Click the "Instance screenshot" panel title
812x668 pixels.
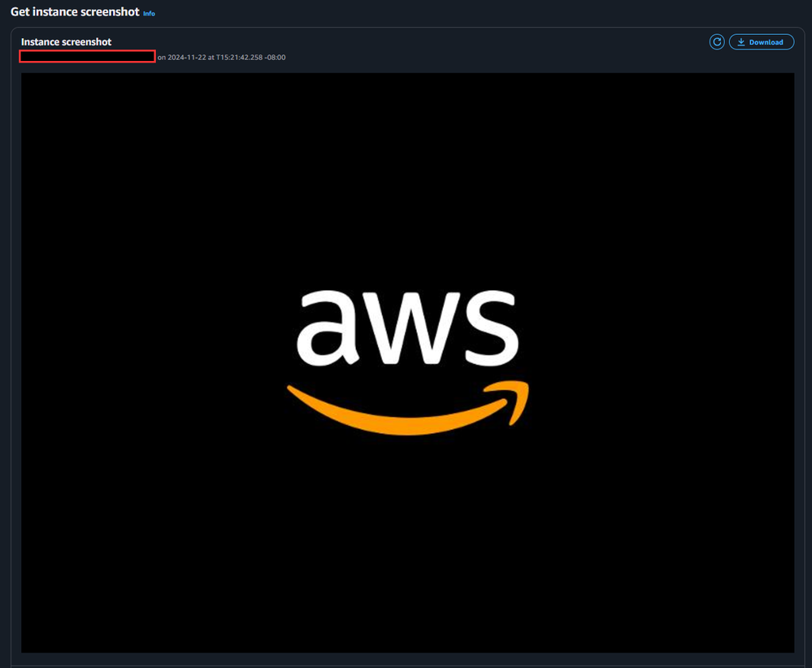(67, 42)
